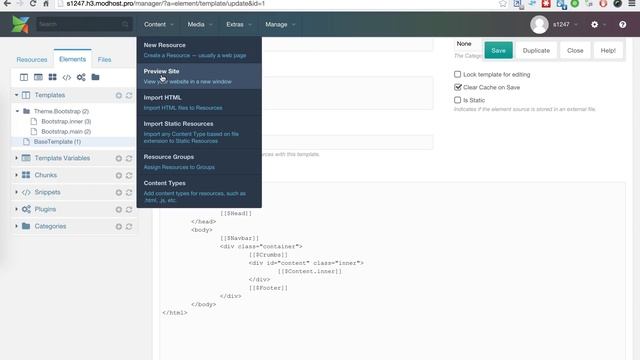640x360 pixels.
Task: Click New Snippet code toolbar icon
Action: 67,77
